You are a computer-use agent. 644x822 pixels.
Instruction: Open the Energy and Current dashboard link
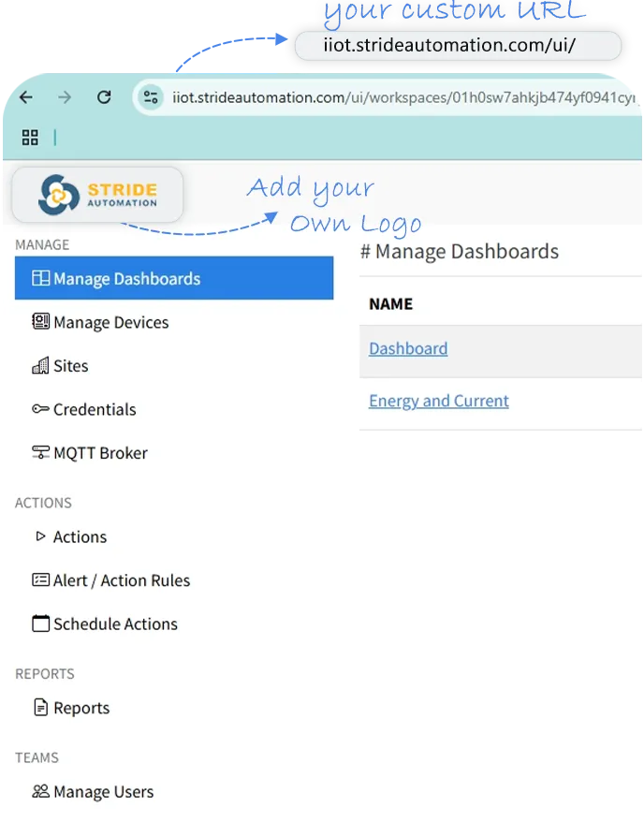(439, 401)
